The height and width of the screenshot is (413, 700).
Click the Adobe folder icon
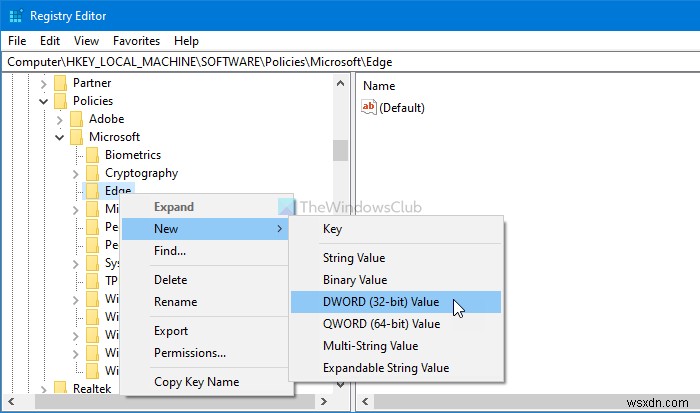pos(76,119)
